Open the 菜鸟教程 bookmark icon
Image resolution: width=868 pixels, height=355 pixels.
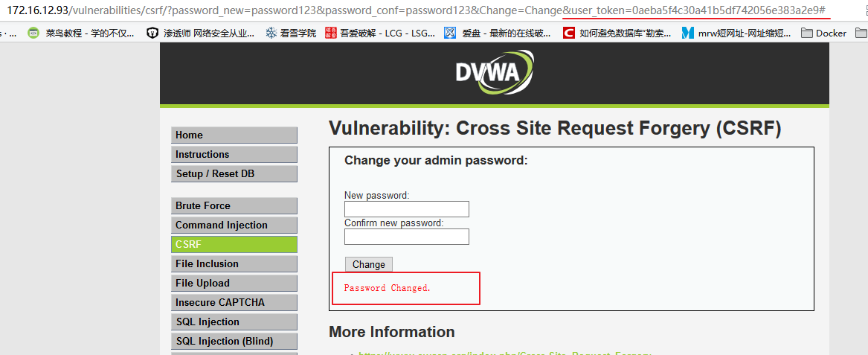click(33, 33)
